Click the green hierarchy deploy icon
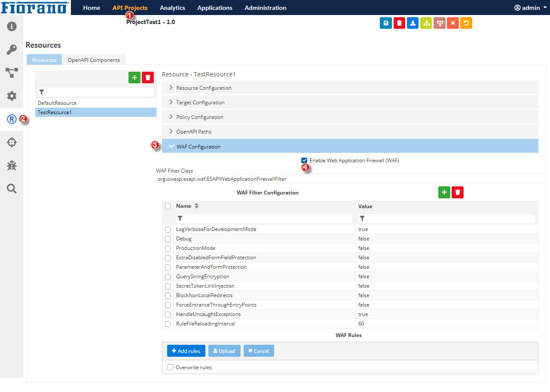 (x=426, y=23)
